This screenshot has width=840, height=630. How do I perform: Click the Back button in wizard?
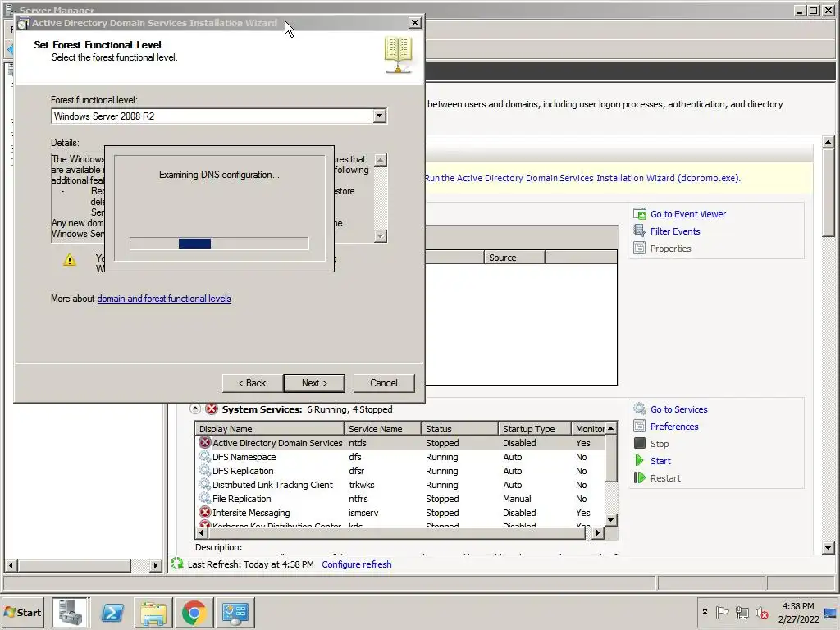point(252,383)
